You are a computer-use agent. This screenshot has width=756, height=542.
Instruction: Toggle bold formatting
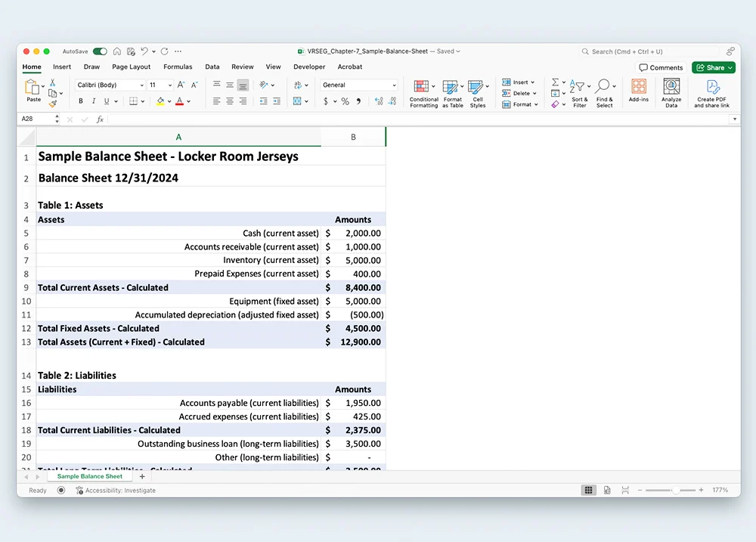pyautogui.click(x=81, y=101)
